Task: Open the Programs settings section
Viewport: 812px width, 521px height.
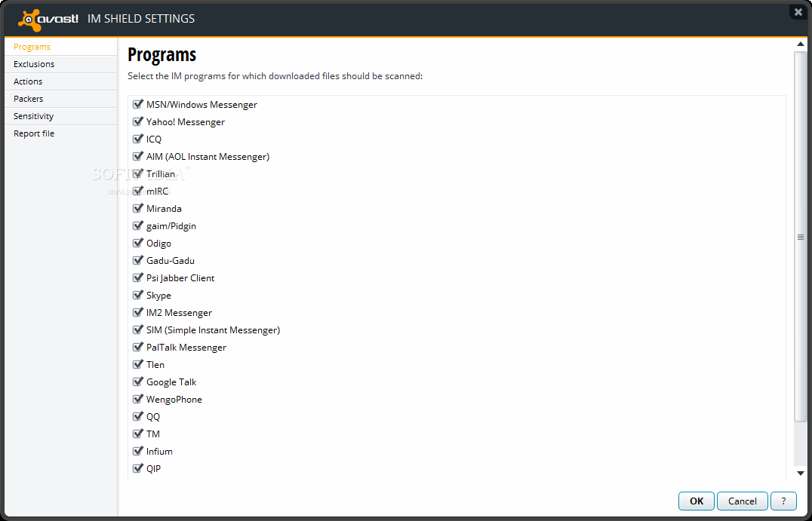Action: (x=61, y=47)
